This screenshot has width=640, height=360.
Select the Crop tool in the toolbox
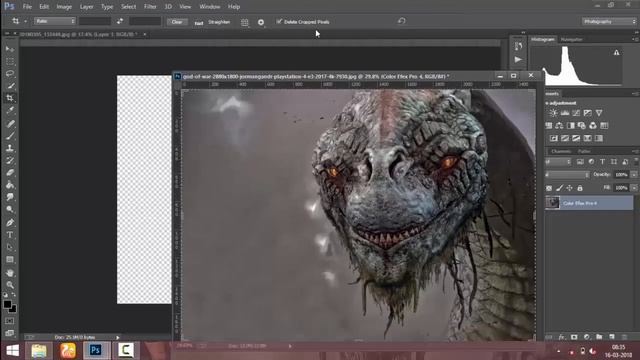[10, 98]
